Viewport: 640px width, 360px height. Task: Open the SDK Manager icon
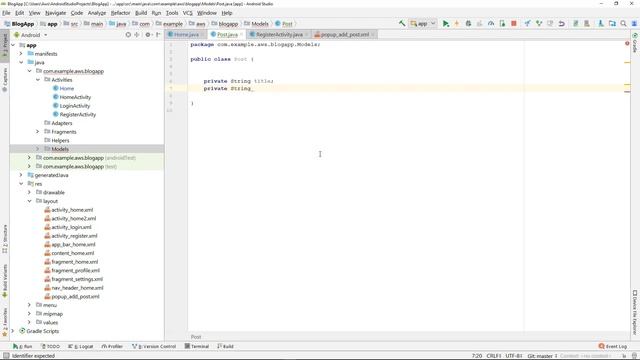click(x=587, y=24)
